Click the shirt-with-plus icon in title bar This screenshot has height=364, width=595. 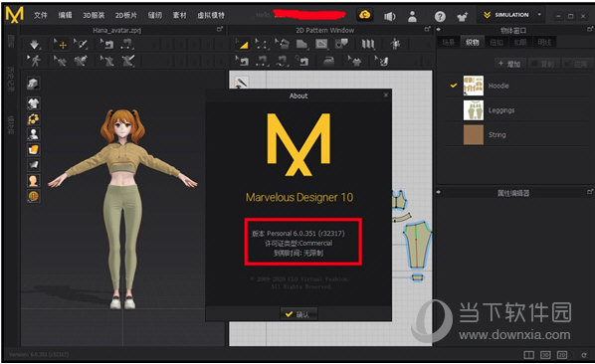(462, 16)
